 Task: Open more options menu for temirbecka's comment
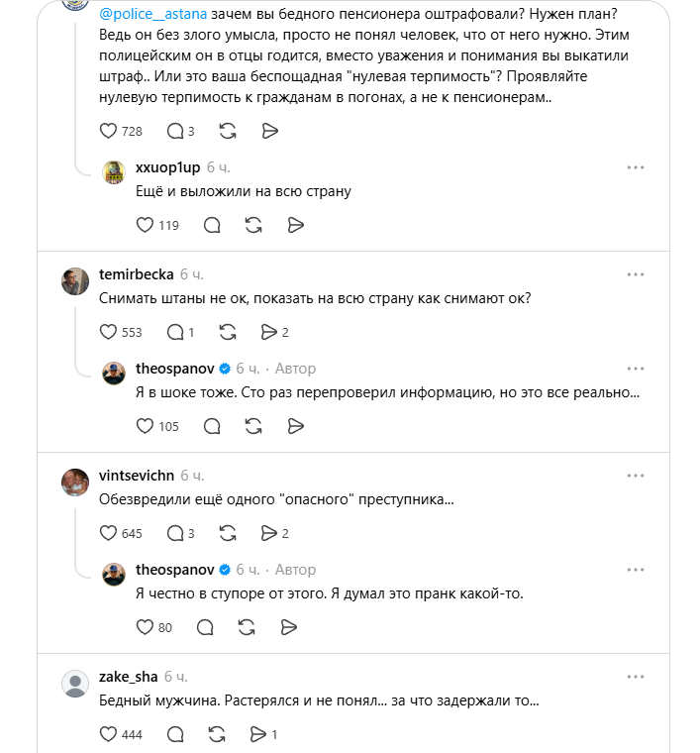click(x=636, y=274)
